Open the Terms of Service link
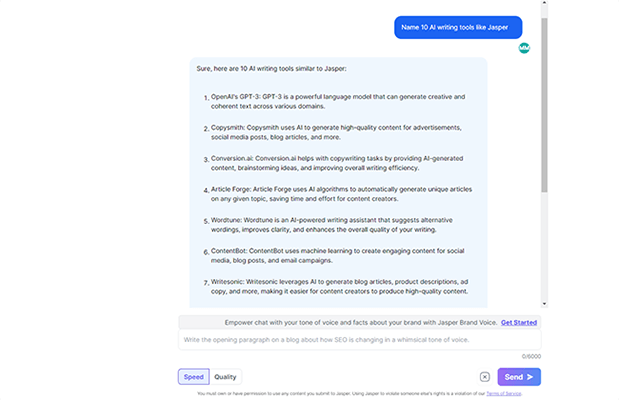Screen dimensions: 619x400 [x=506, y=394]
